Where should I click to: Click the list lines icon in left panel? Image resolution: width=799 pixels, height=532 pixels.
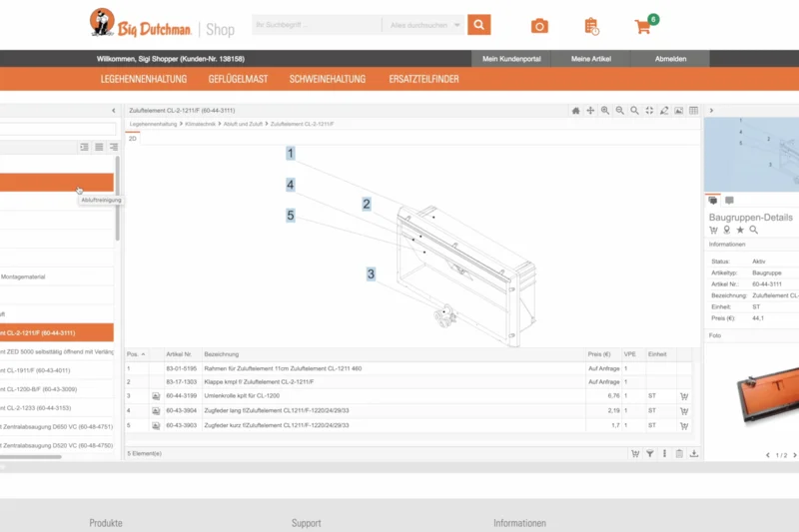[x=99, y=147]
